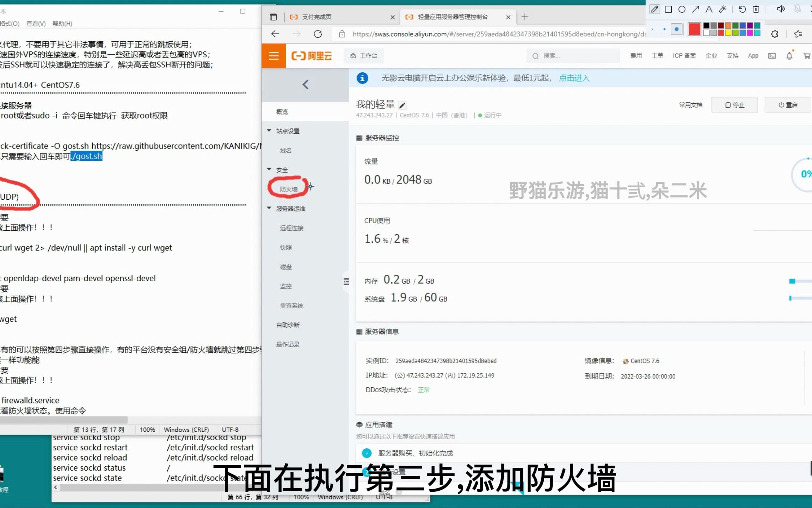Pick the magenta color swatch
This screenshot has width=812, height=508.
click(750, 33)
